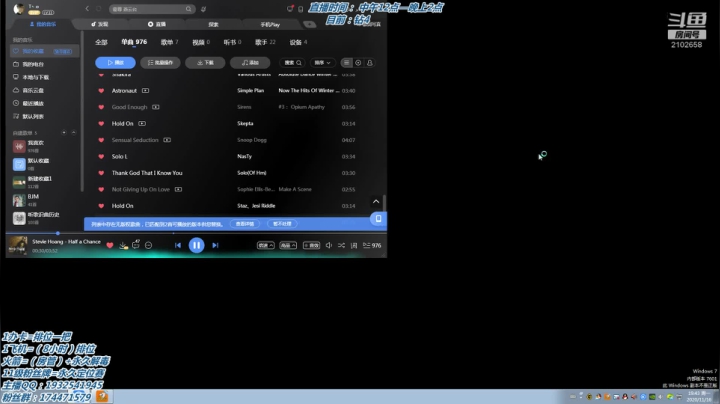
Task: Open the MV icon beside Good Enough
Action: pos(156,107)
